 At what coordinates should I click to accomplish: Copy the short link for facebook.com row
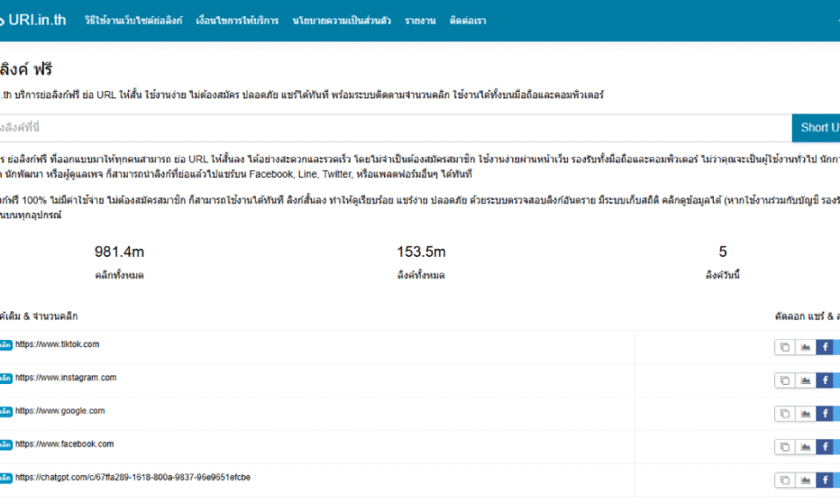tap(785, 447)
